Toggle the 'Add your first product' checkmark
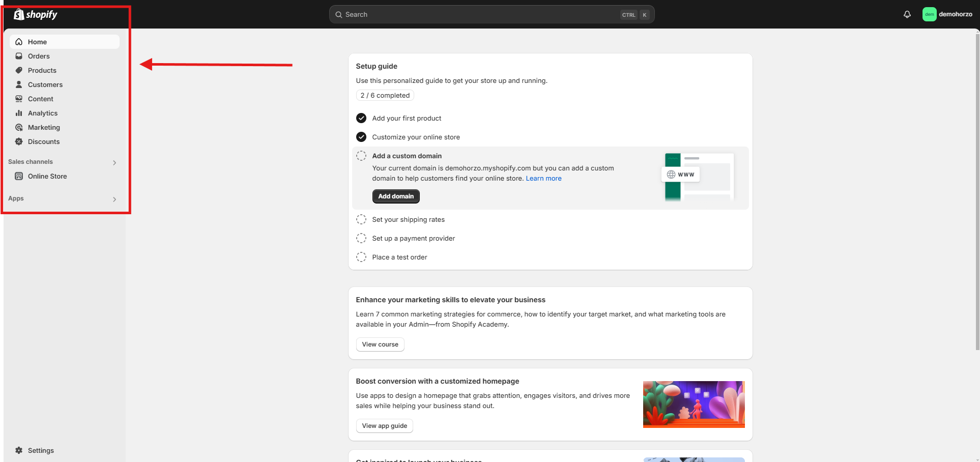 coord(361,118)
